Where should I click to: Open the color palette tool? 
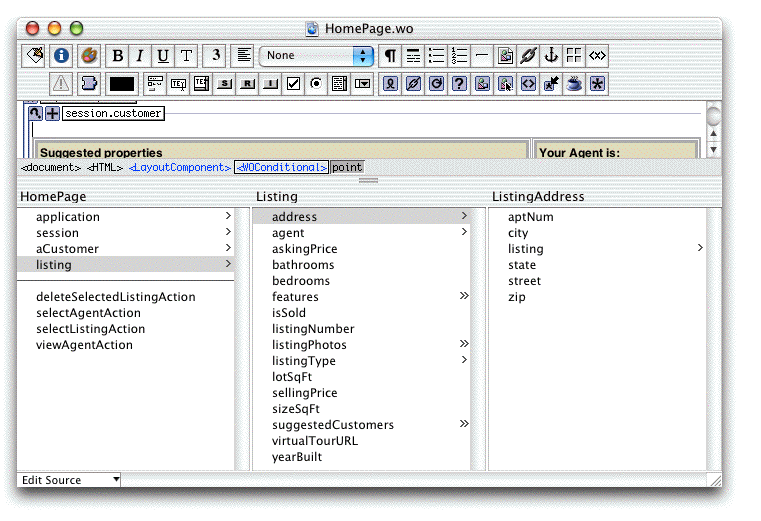(88, 56)
